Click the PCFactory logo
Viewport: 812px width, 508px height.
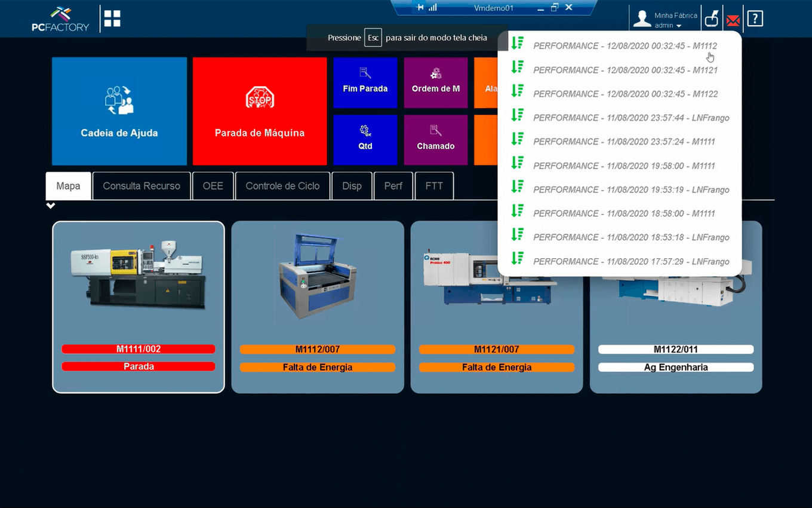click(x=60, y=19)
